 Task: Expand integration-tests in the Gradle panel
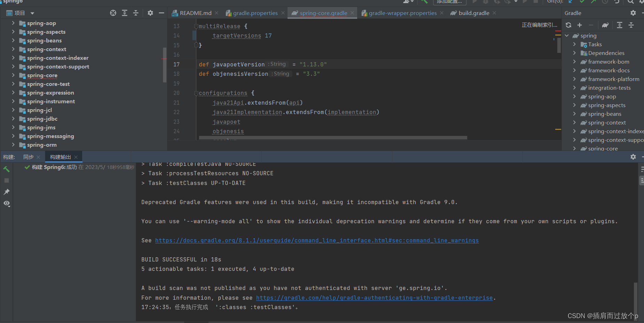(x=574, y=88)
